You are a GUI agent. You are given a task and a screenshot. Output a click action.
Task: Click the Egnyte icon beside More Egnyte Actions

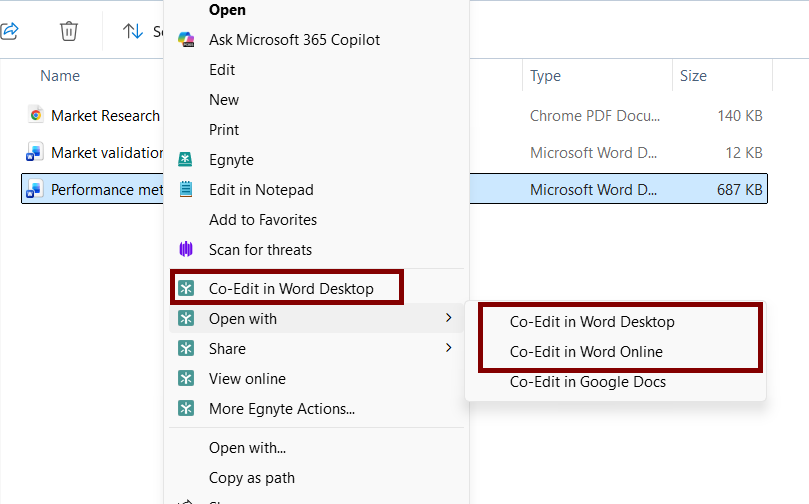pyautogui.click(x=186, y=409)
